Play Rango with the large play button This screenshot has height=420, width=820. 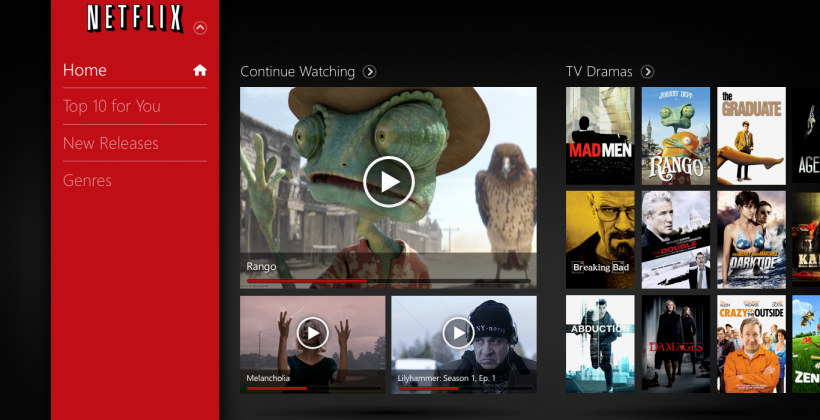[x=389, y=181]
